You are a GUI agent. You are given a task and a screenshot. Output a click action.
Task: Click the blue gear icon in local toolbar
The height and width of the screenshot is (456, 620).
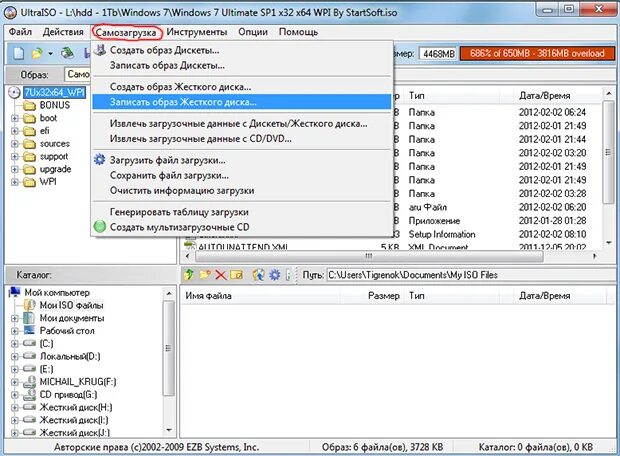point(274,274)
